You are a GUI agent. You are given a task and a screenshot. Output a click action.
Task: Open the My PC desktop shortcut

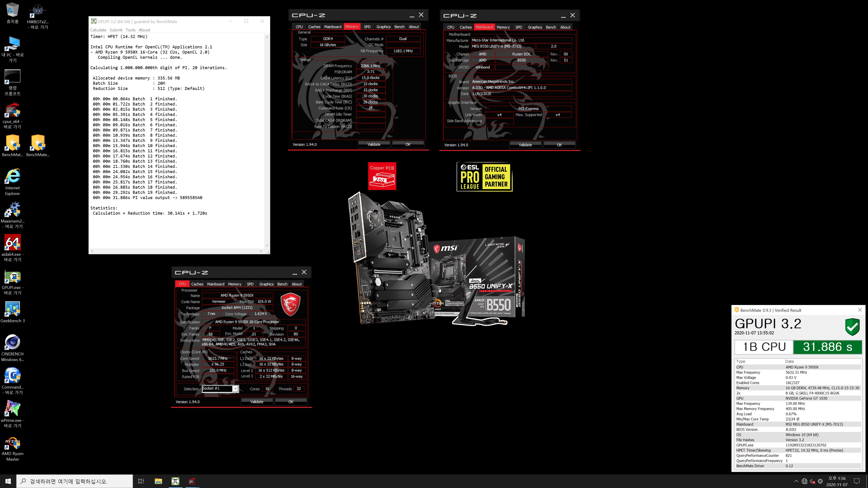(12, 49)
